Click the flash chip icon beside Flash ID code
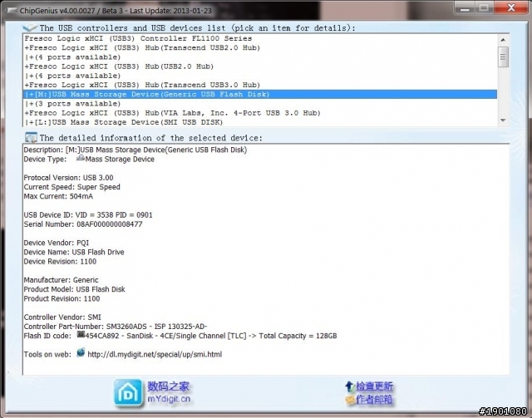This screenshot has width=532, height=418. pos(81,335)
